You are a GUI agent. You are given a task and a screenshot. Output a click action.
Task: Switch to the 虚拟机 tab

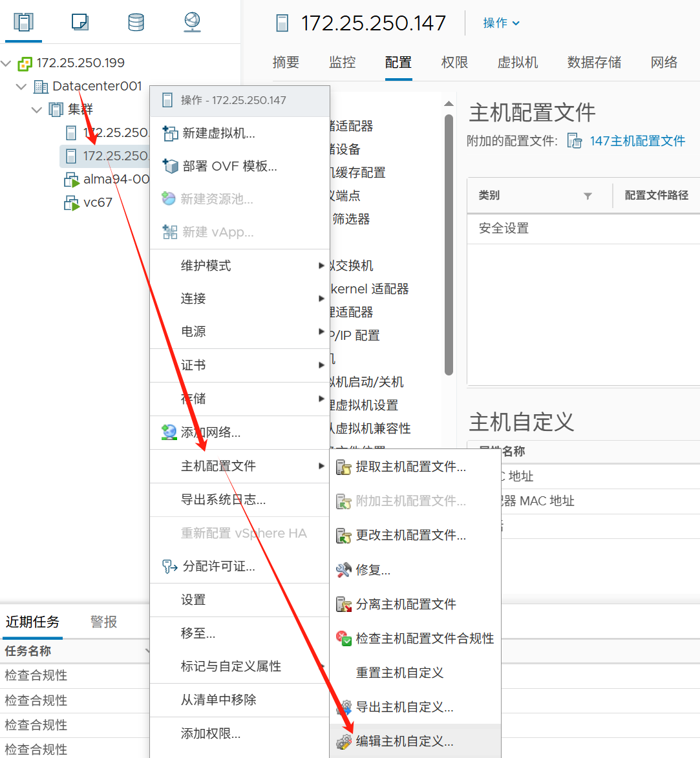(x=518, y=63)
